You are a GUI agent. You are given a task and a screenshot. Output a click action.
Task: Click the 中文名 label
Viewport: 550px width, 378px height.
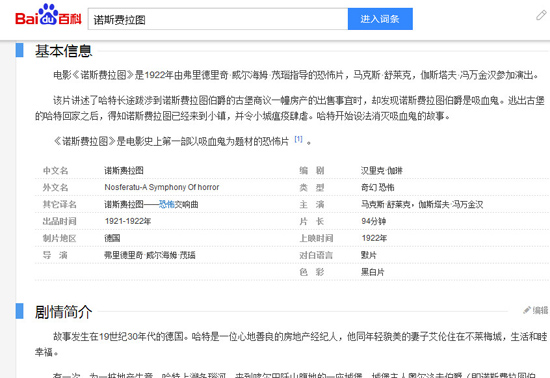point(55,171)
